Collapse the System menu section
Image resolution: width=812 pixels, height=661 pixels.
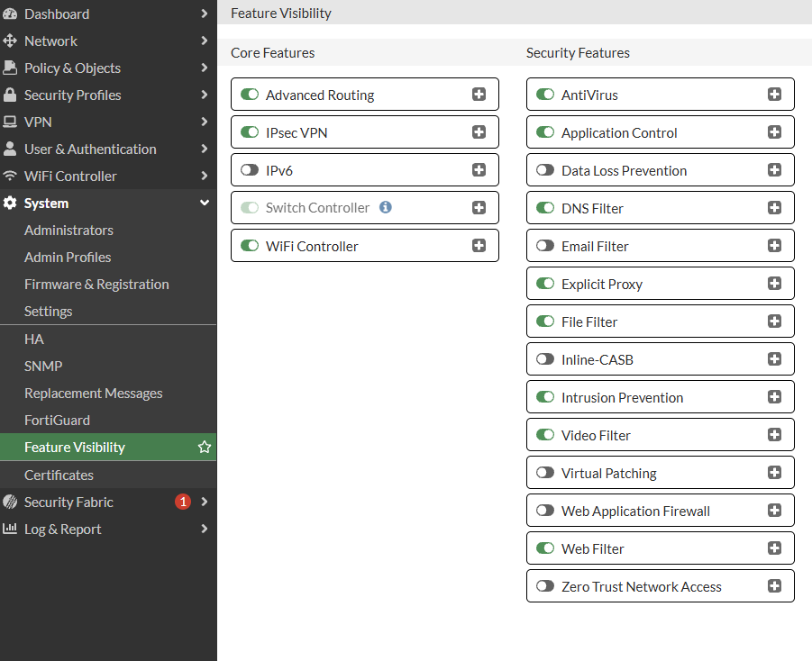(x=205, y=204)
